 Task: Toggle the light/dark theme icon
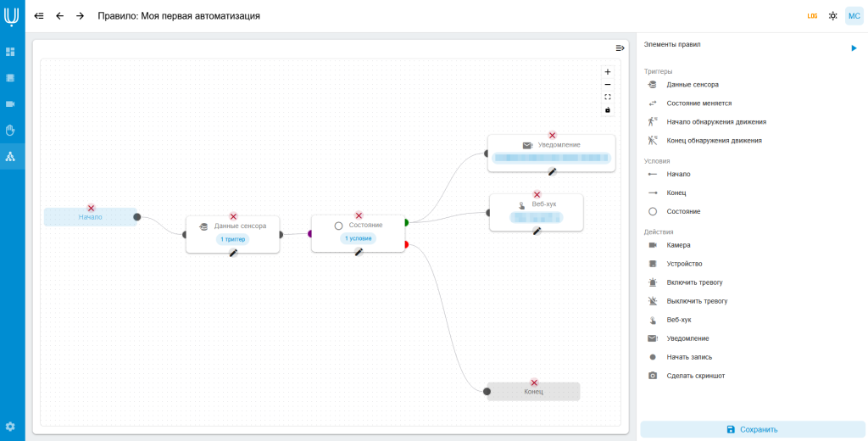[832, 16]
